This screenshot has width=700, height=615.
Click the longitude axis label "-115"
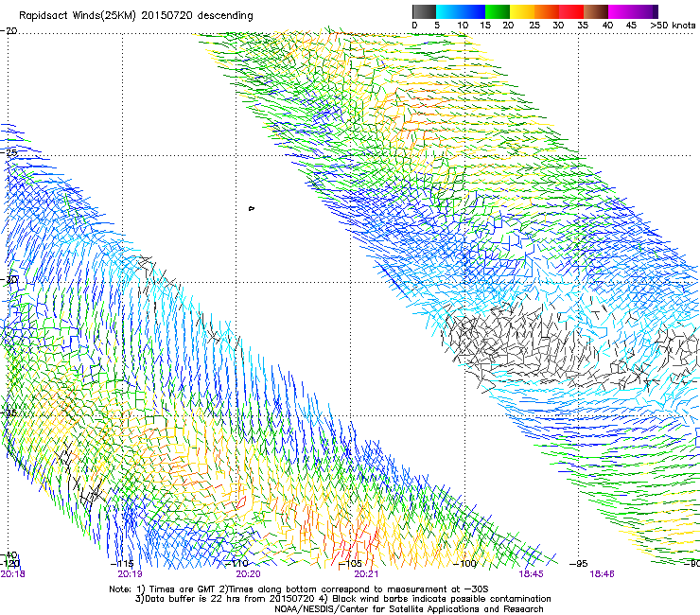coord(122,564)
